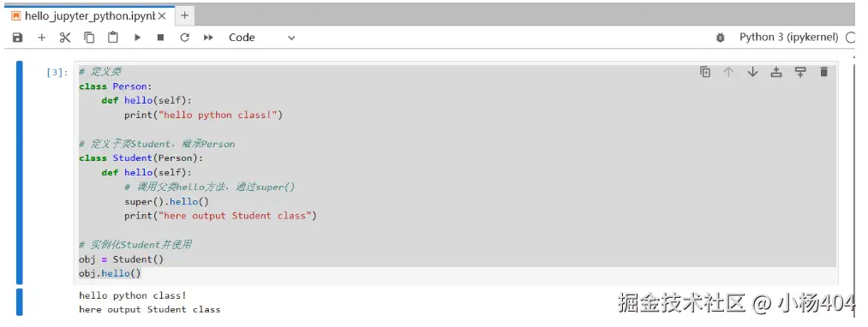Click the 'class Student(Person):' line
The image size is (868, 327).
click(141, 158)
